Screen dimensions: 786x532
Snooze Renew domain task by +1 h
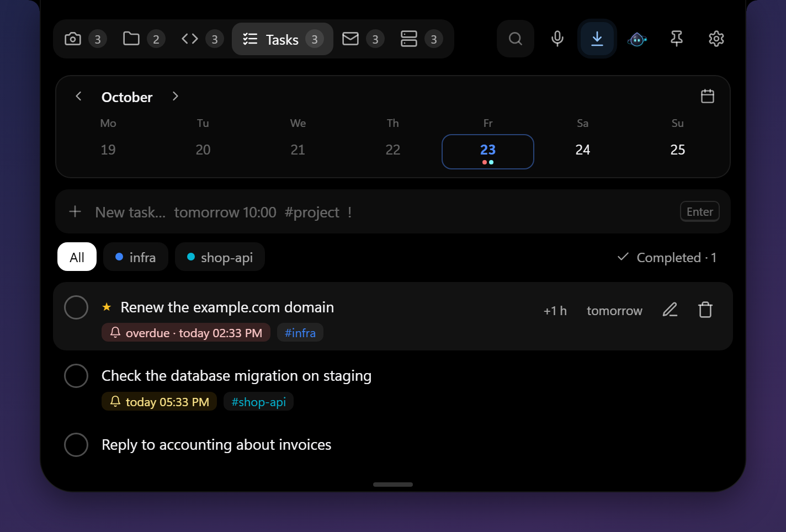[555, 311]
